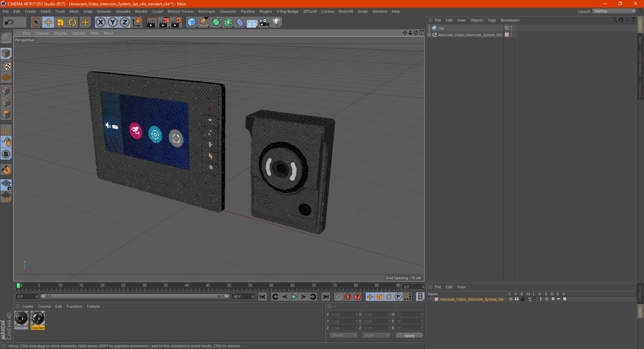Select Edges mode in left toolbar

pos(6,102)
